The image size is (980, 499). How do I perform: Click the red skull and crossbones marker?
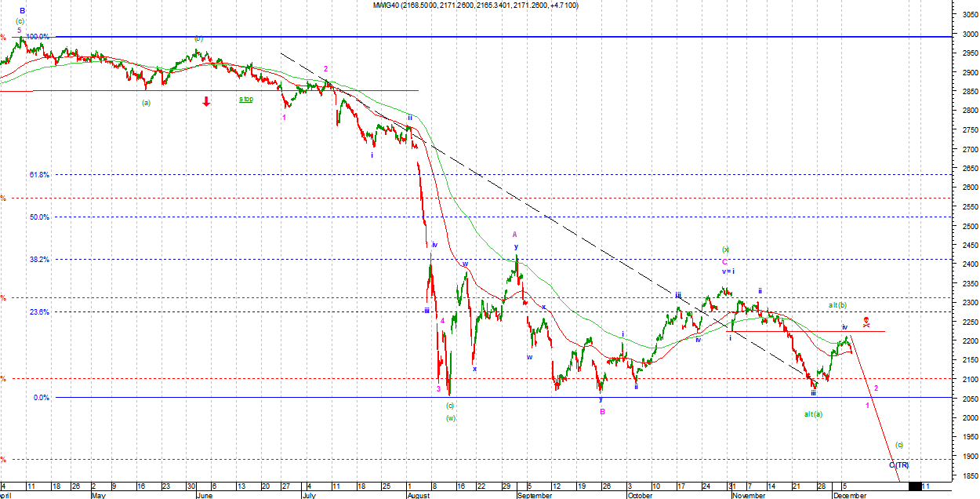pyautogui.click(x=866, y=322)
